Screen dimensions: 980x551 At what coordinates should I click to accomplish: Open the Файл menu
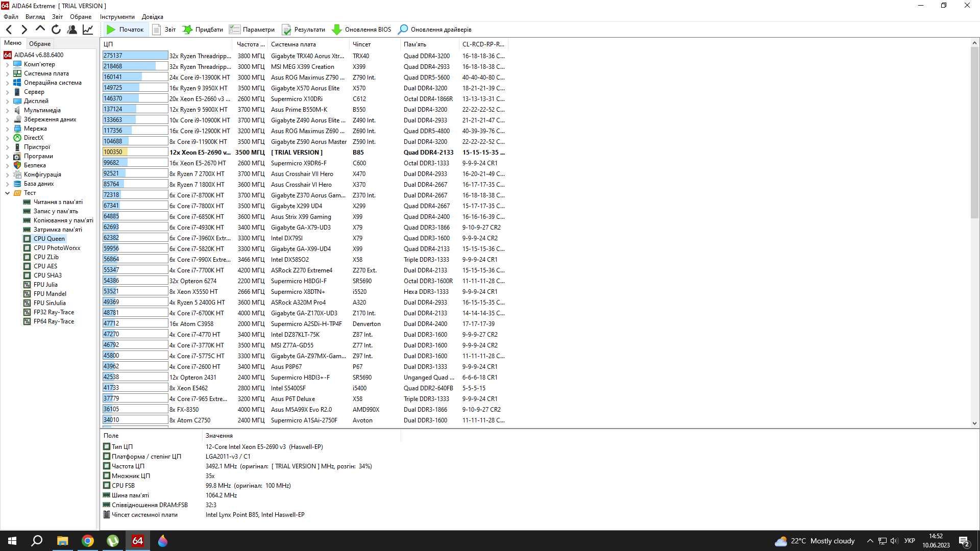pos(11,17)
